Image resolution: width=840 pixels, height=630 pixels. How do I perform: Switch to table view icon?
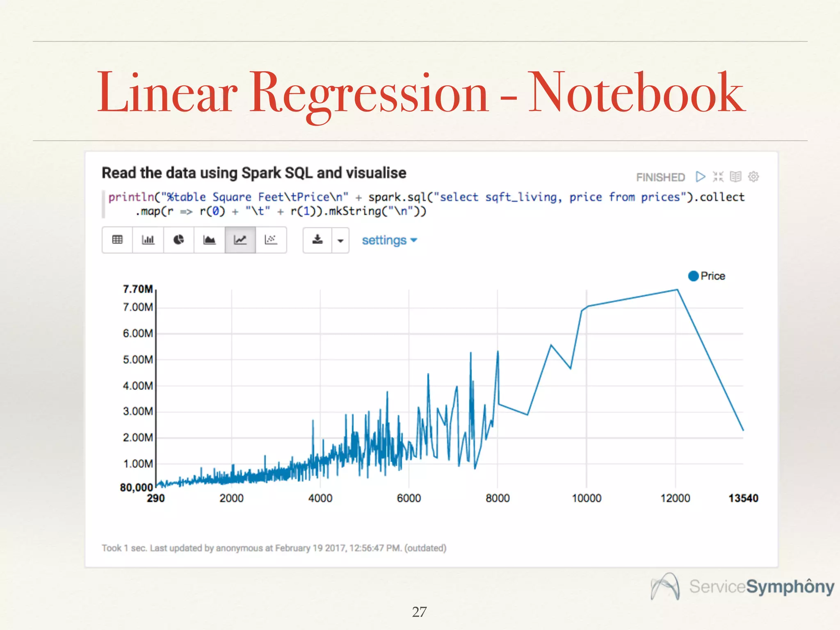(117, 240)
